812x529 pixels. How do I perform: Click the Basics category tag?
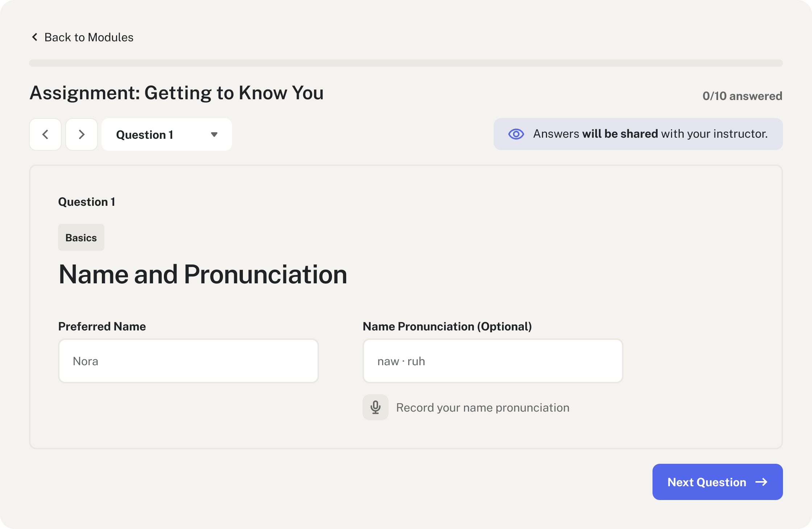click(x=81, y=237)
